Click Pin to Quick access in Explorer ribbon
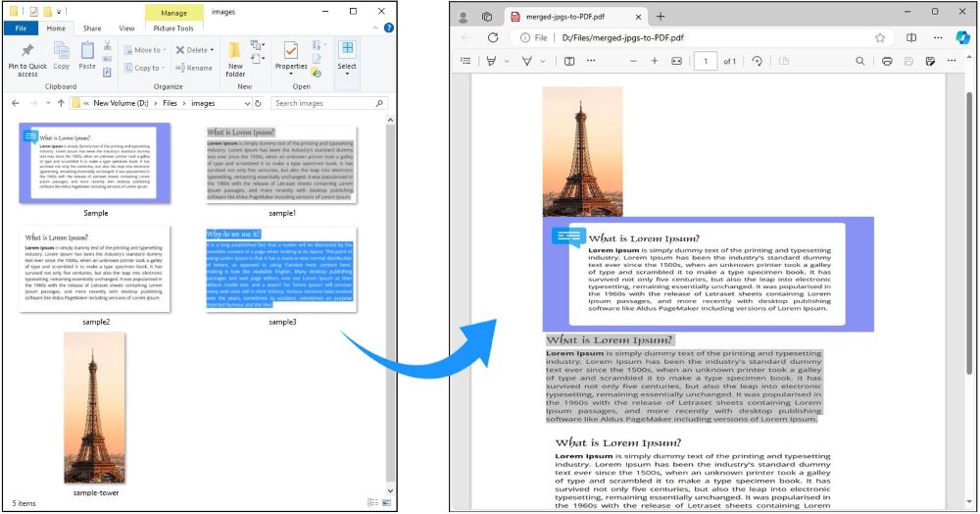This screenshot has width=980, height=514. (27, 60)
